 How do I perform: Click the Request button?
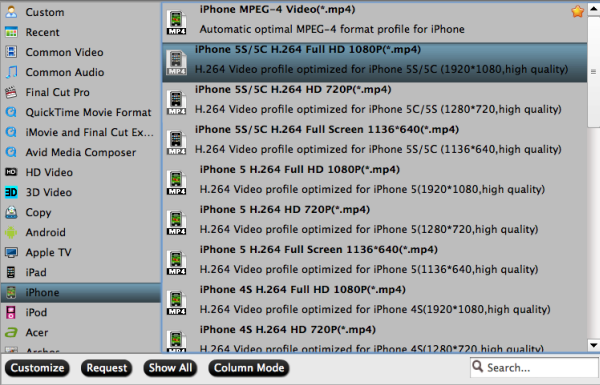[x=106, y=368]
